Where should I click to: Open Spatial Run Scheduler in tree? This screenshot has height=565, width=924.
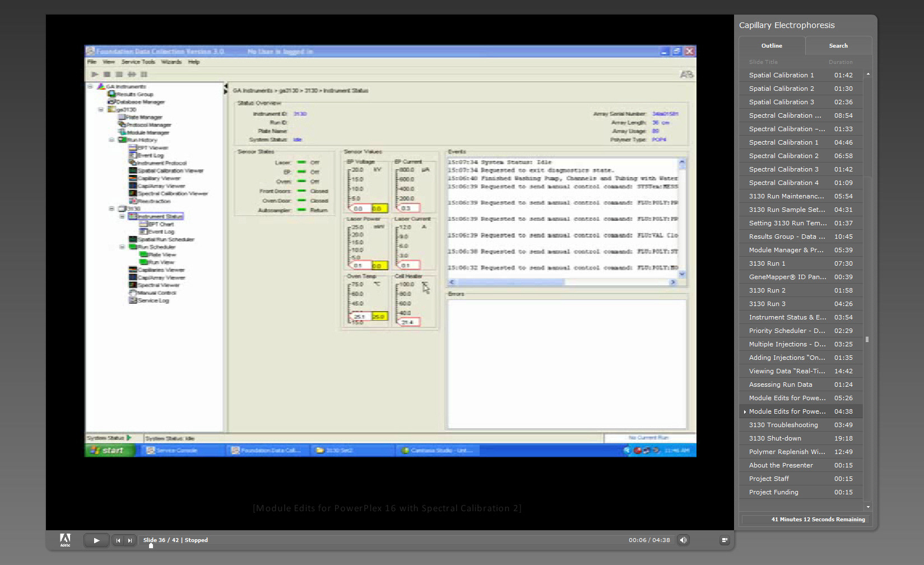[161, 239]
